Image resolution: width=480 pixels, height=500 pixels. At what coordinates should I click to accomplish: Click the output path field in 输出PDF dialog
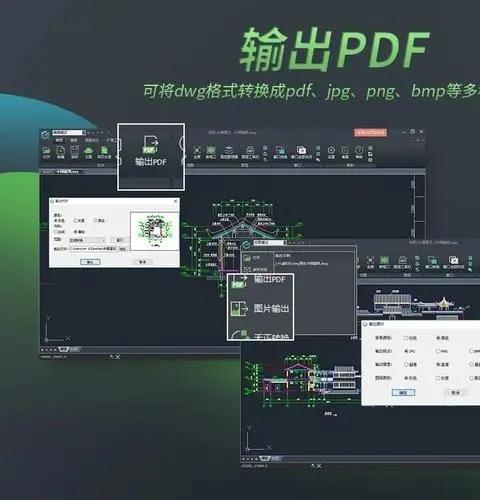pos(93,249)
